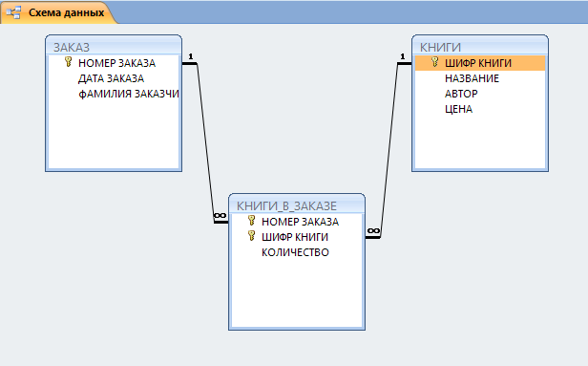The image size is (588, 366).
Task: Select the АВТОР field
Action: click(480, 94)
